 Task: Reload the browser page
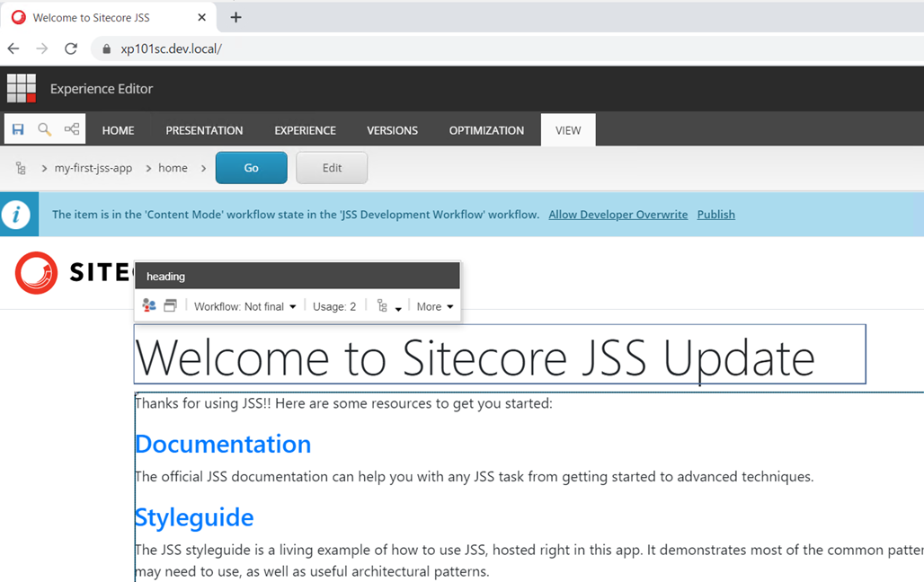click(71, 48)
